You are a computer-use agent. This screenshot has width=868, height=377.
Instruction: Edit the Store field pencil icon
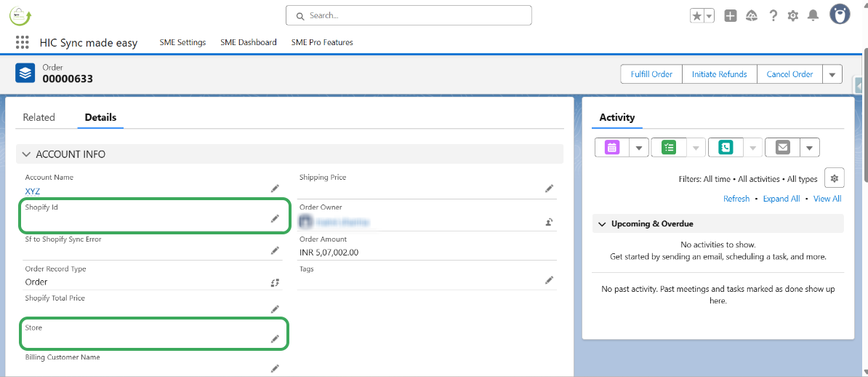[275, 338]
